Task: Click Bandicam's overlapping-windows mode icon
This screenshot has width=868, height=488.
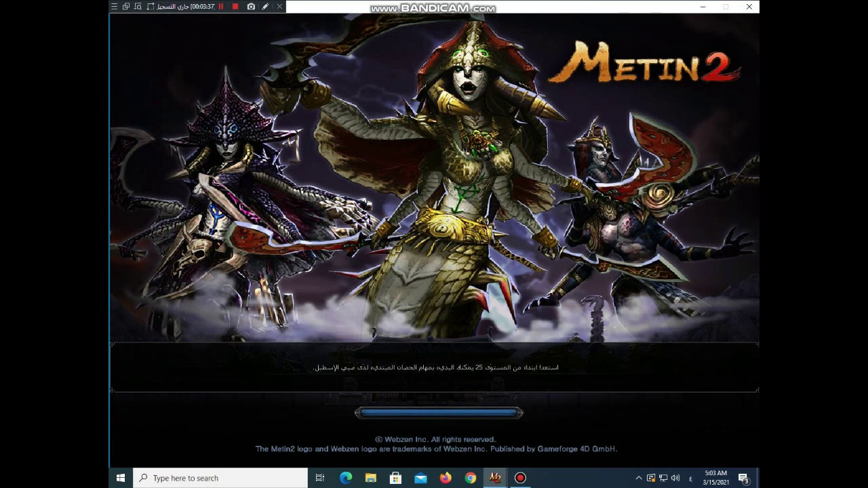Action: coord(126,7)
